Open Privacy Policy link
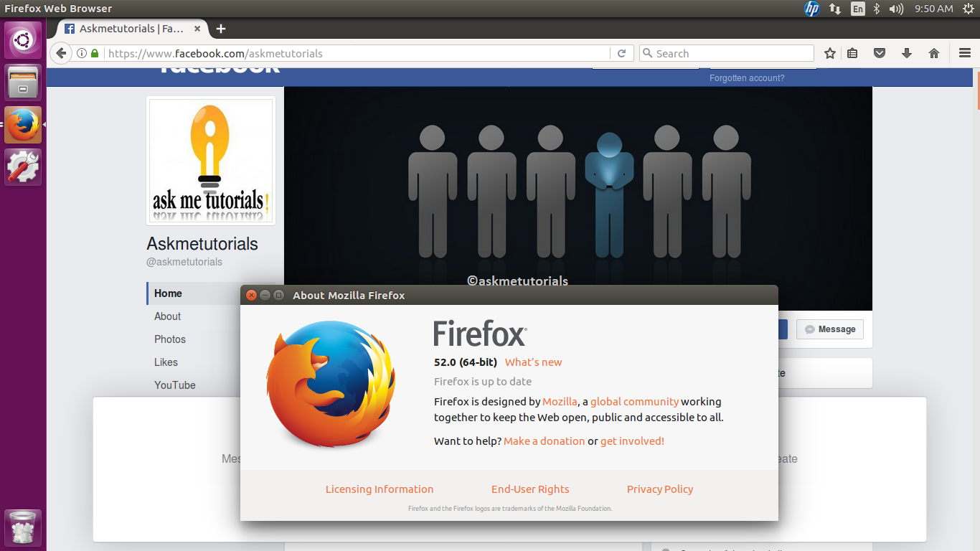Image resolution: width=980 pixels, height=551 pixels. coord(660,489)
